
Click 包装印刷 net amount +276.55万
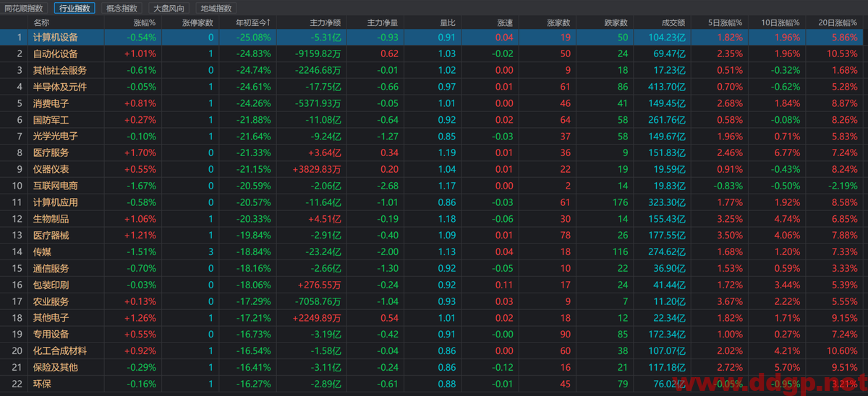320,285
